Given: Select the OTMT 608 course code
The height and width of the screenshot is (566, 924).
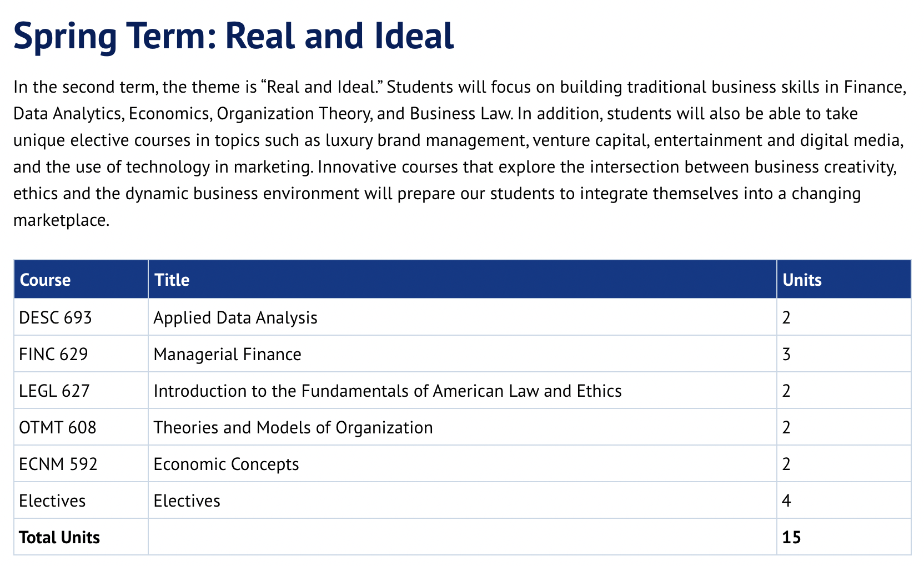Looking at the screenshot, I should pyautogui.click(x=57, y=427).
